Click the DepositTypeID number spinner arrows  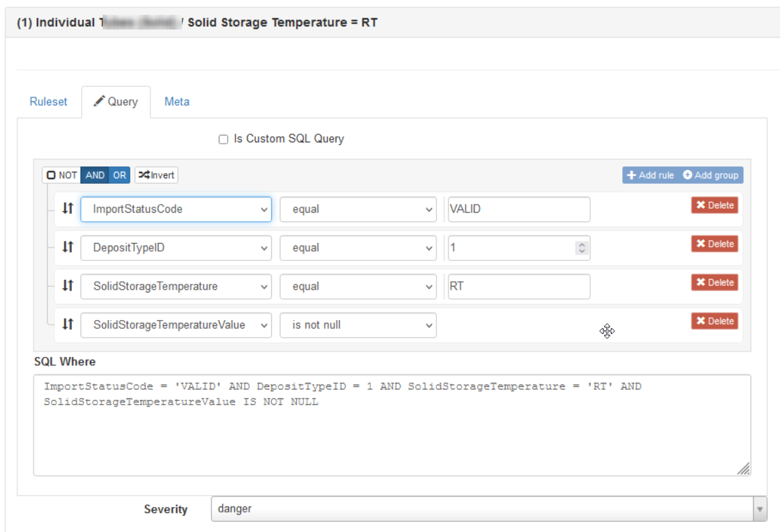[581, 248]
